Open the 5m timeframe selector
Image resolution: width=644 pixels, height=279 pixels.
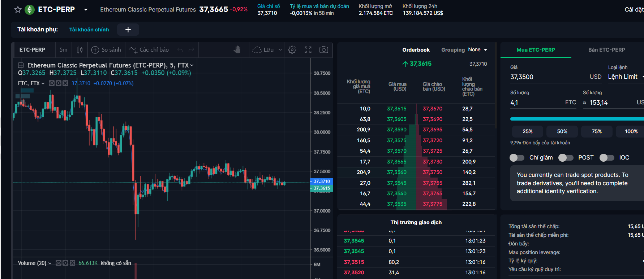pos(64,50)
